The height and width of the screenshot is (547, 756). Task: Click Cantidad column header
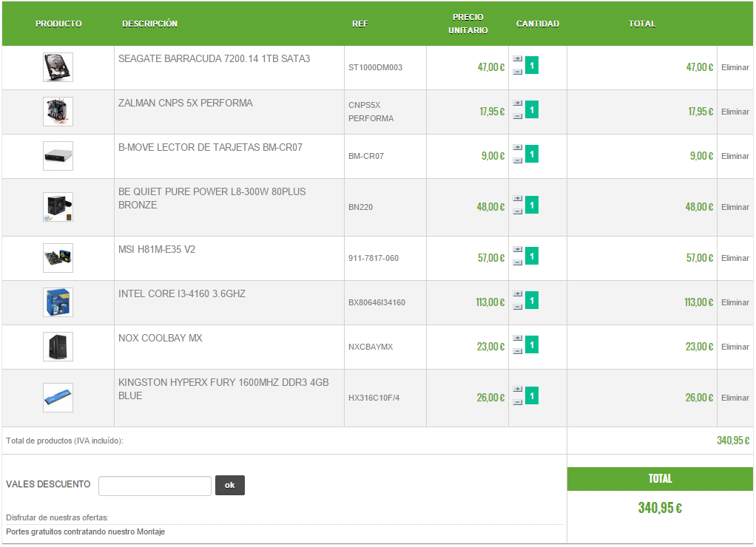pos(538,24)
